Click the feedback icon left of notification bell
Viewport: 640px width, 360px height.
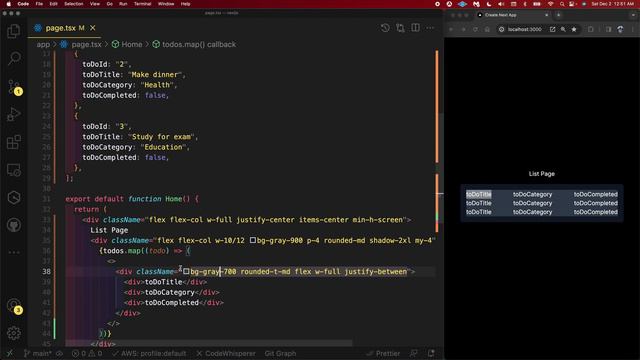point(413,353)
